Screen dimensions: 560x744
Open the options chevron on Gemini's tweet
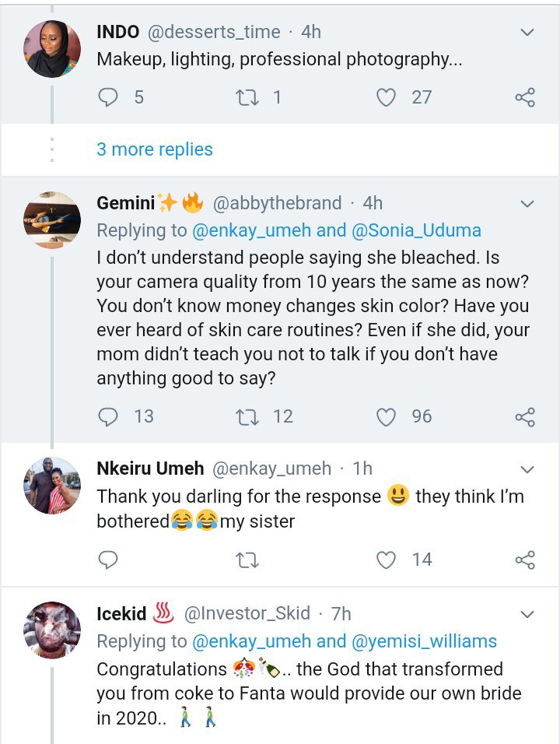[527, 204]
